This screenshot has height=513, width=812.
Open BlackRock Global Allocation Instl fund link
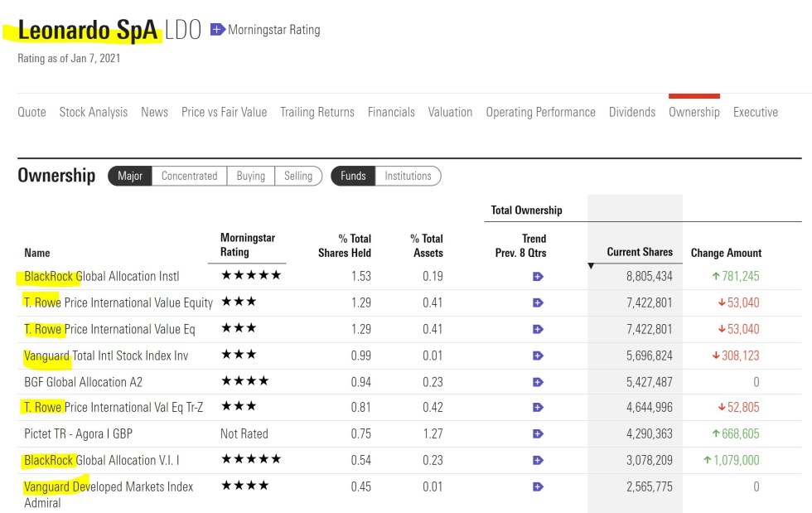click(x=101, y=276)
